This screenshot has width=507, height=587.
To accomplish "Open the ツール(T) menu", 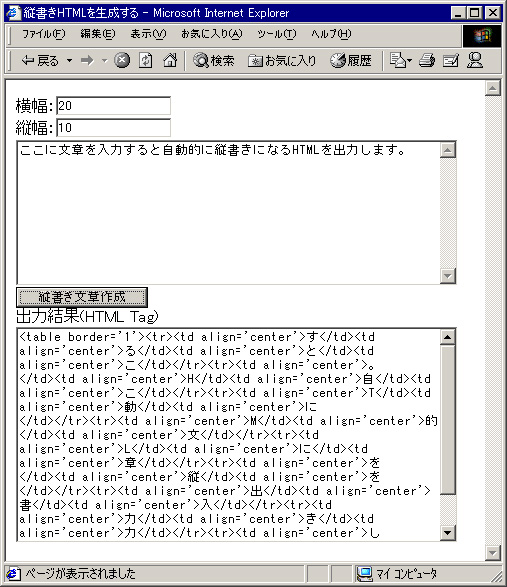I will [276, 34].
